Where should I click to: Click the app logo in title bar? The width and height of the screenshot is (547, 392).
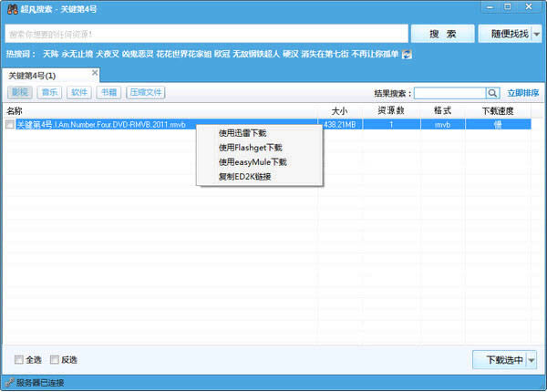click(x=10, y=8)
